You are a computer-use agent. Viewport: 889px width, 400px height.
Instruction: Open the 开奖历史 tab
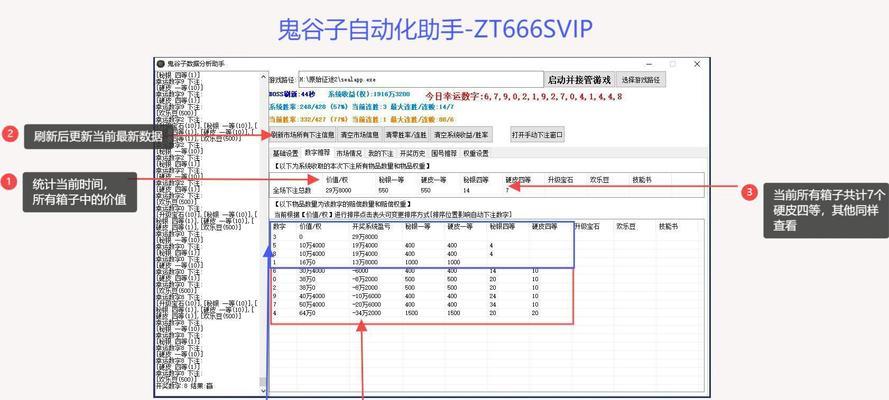pos(412,153)
